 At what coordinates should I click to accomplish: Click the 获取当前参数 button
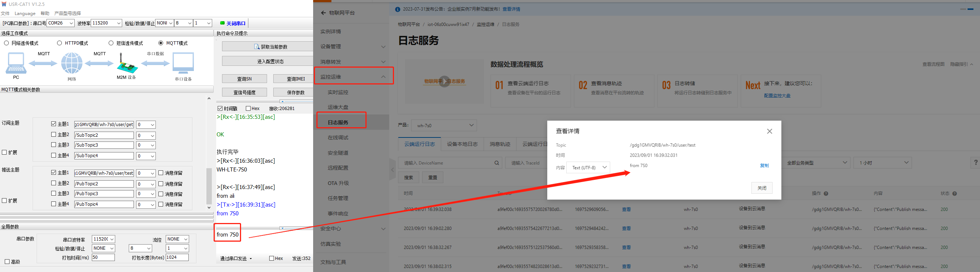pyautogui.click(x=270, y=47)
